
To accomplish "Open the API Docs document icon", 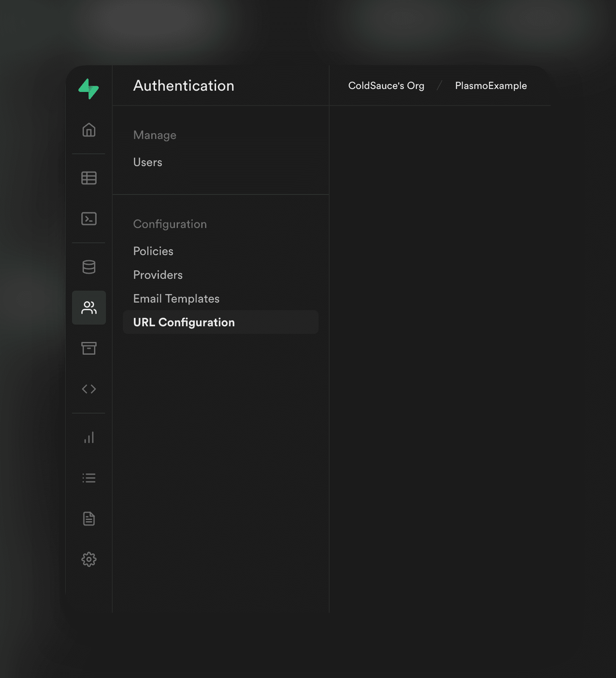I will click(x=89, y=519).
